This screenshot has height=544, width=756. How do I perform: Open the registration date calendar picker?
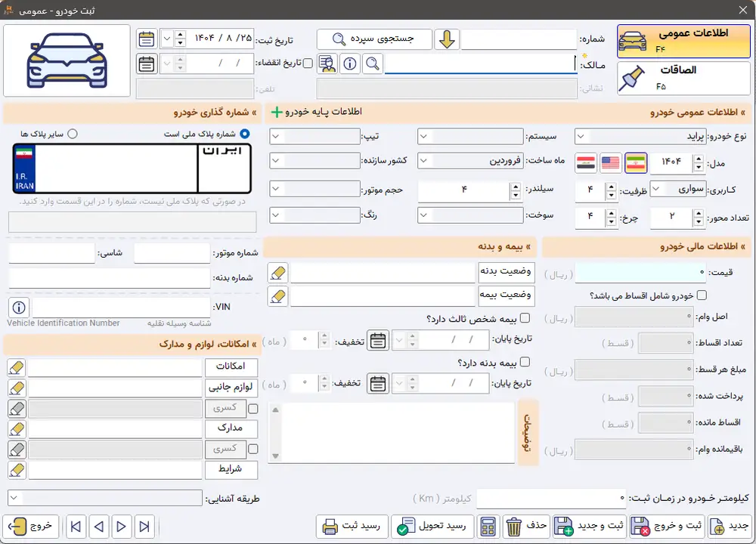(x=147, y=39)
